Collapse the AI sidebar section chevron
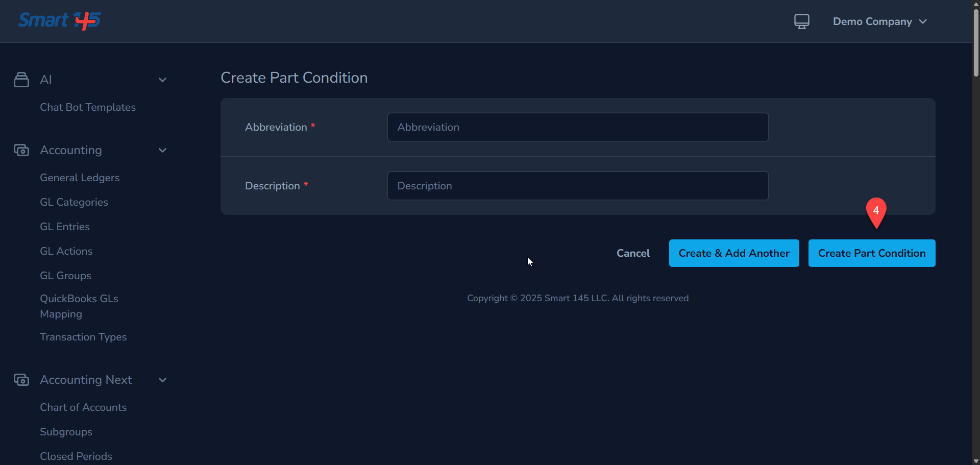Viewport: 980px width, 465px height. [x=162, y=80]
